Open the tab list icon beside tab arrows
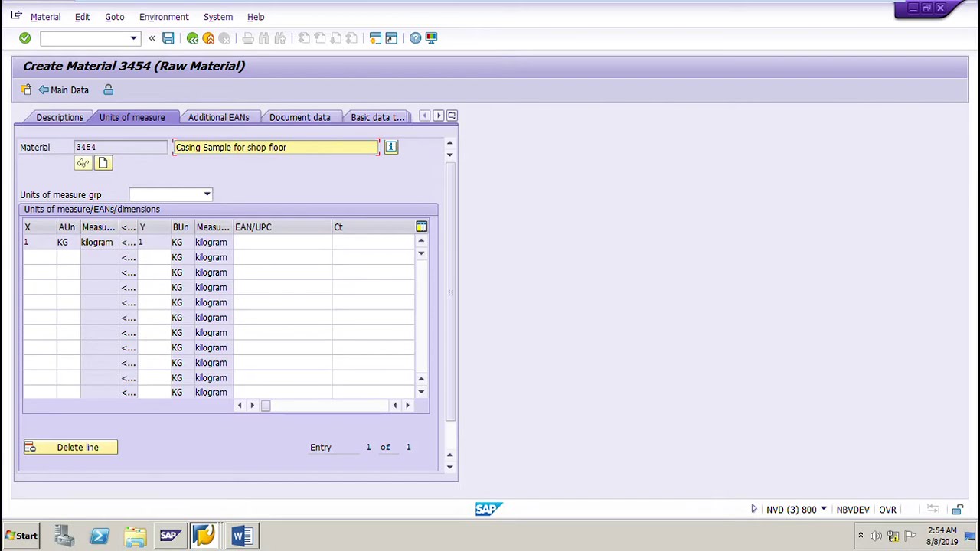Viewport: 980px width, 551px height. 452,116
